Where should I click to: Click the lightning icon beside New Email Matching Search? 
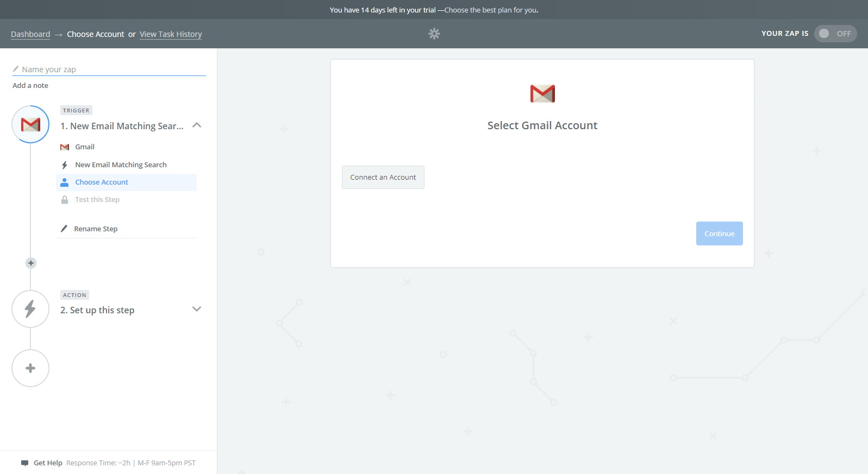pos(65,165)
